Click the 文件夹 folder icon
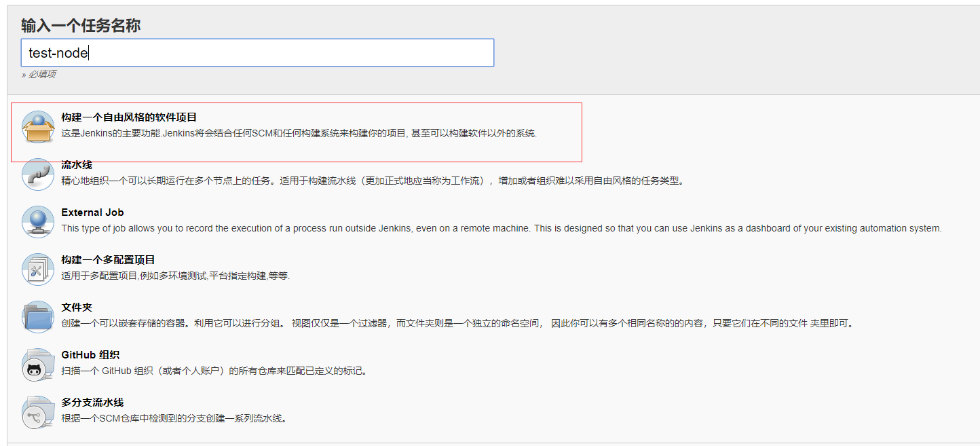 (38, 315)
